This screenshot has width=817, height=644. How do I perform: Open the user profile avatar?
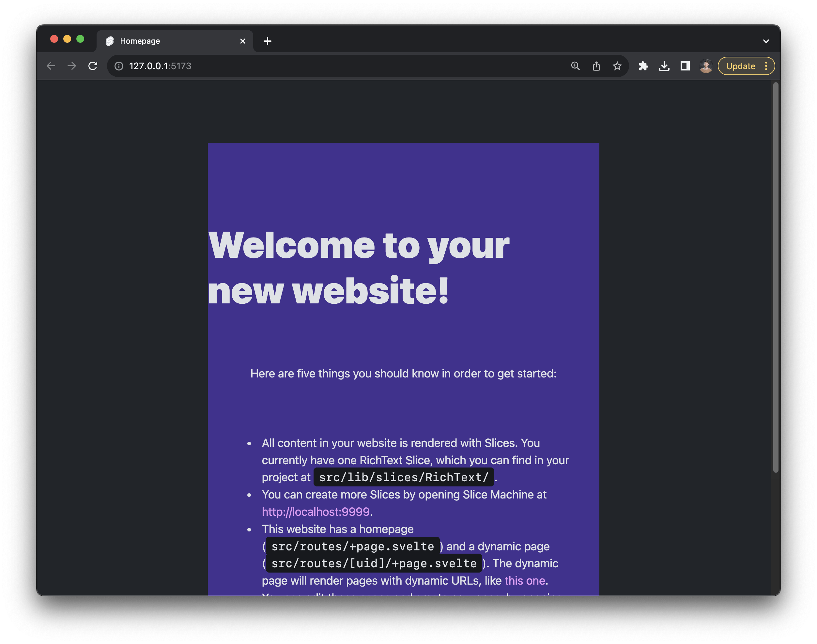pos(706,66)
